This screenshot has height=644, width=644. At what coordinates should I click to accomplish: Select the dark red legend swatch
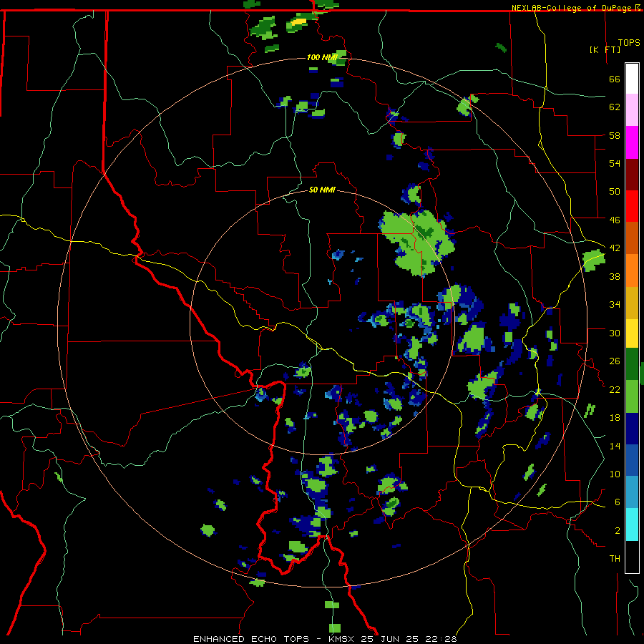[632, 174]
